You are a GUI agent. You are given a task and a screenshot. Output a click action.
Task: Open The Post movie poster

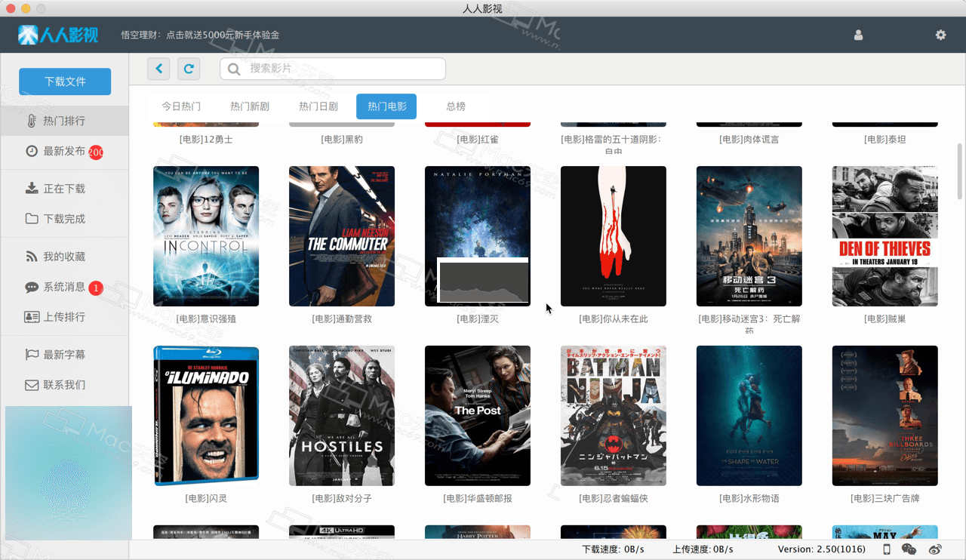478,416
